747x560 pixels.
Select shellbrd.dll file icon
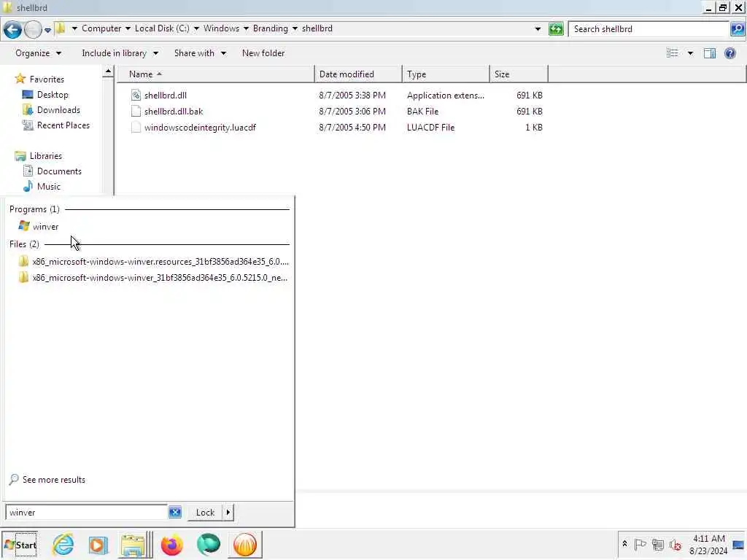tap(136, 96)
